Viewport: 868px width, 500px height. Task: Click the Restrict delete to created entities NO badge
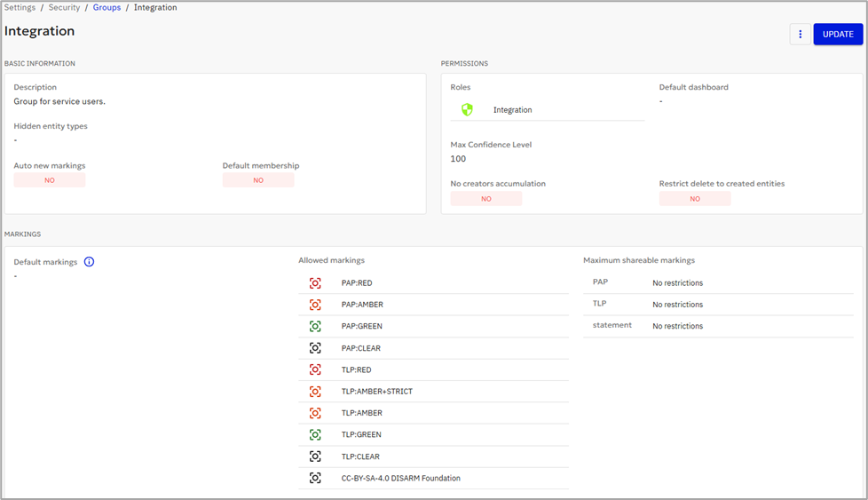pos(694,199)
